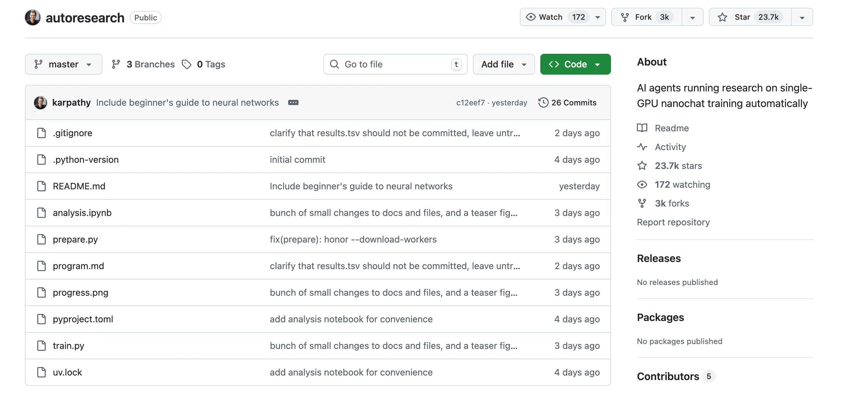The image size is (868, 393).
Task: Open the Packages heading
Action: pyautogui.click(x=660, y=317)
